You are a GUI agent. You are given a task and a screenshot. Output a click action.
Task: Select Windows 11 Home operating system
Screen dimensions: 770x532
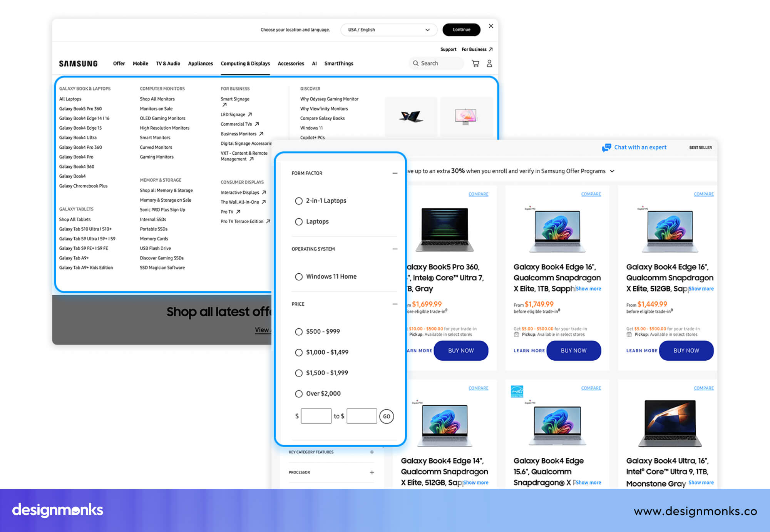tap(299, 277)
